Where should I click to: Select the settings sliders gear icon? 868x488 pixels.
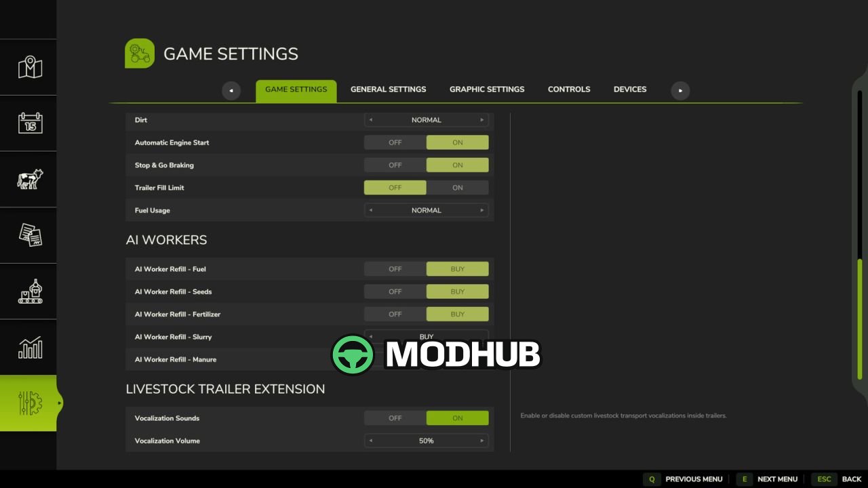(30, 403)
